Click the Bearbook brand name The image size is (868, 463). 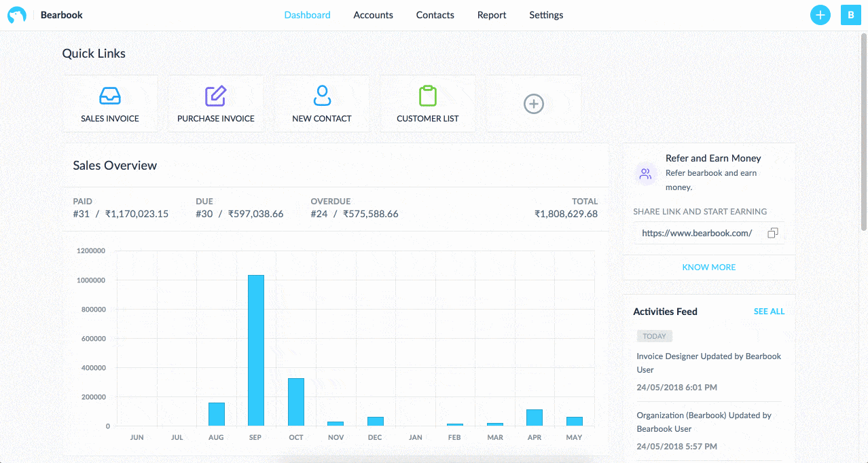[x=62, y=15]
